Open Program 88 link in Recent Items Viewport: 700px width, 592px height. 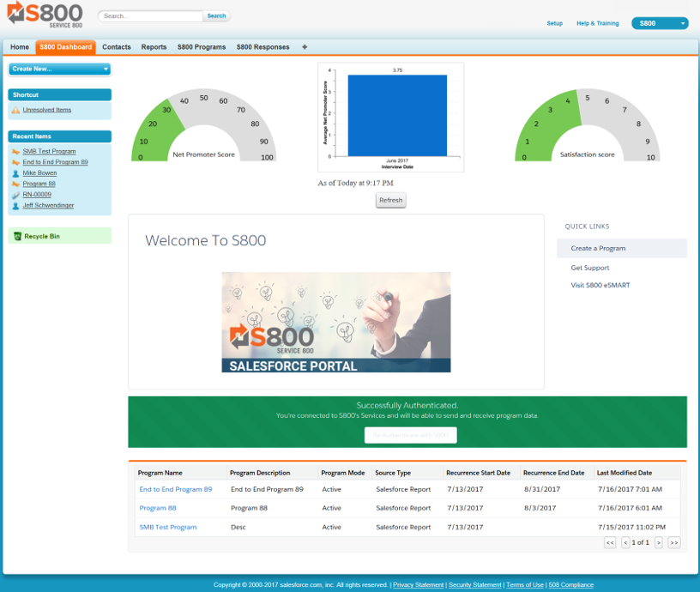click(39, 184)
